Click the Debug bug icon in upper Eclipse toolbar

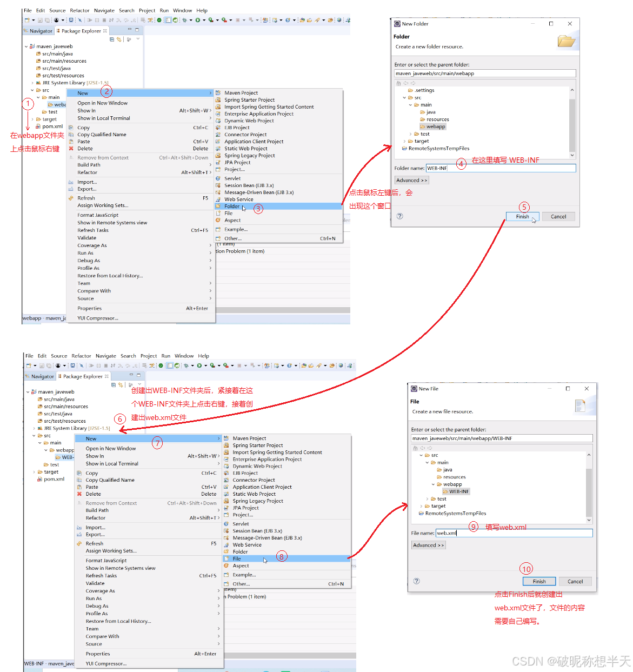[184, 20]
